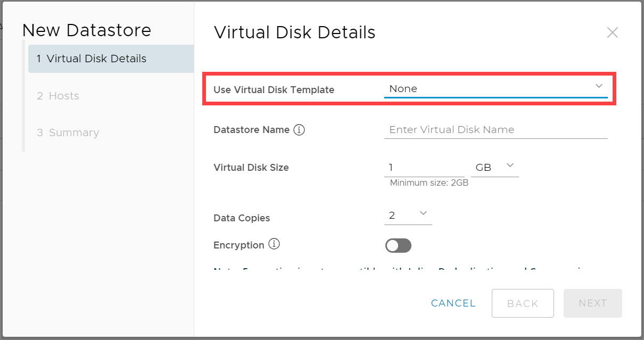Jump to step 3 Summary in sidebar

(x=68, y=132)
